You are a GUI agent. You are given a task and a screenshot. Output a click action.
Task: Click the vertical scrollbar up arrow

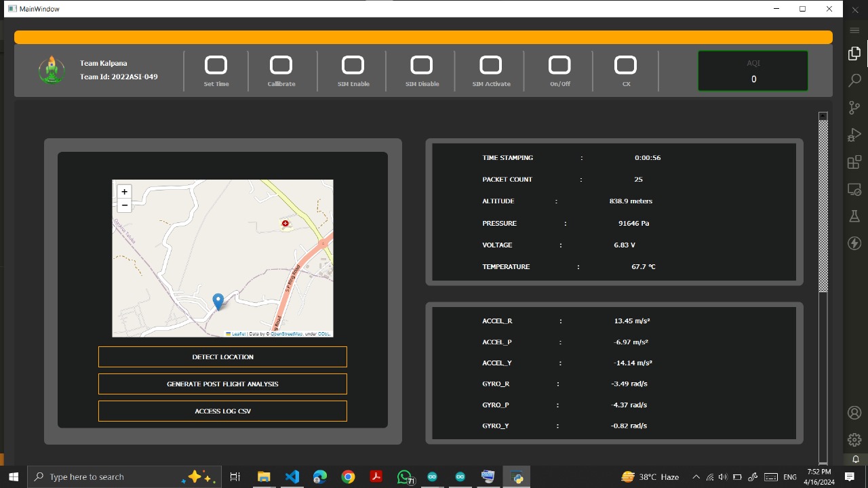point(823,117)
